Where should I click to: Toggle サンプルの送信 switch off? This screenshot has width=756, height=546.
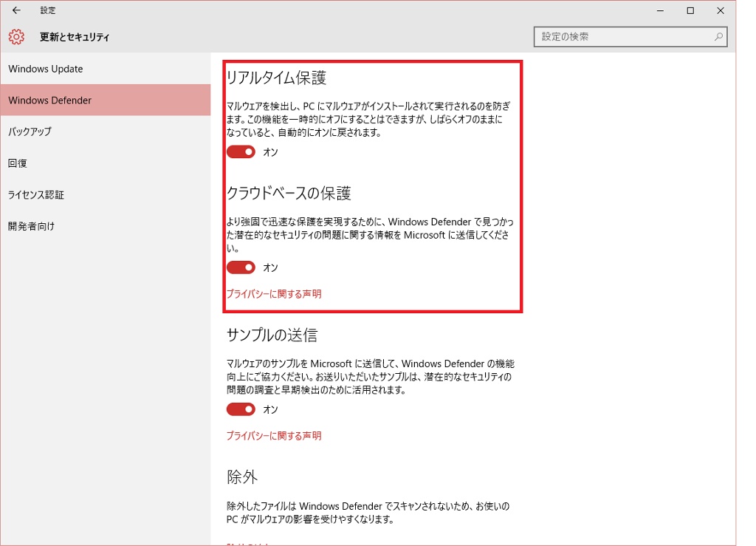(x=241, y=409)
